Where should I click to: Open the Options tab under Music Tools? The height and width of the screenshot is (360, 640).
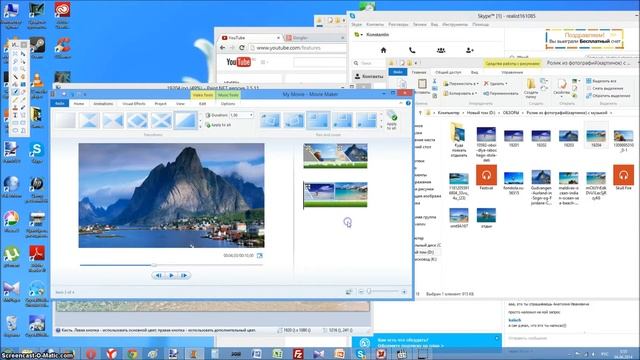pos(228,104)
